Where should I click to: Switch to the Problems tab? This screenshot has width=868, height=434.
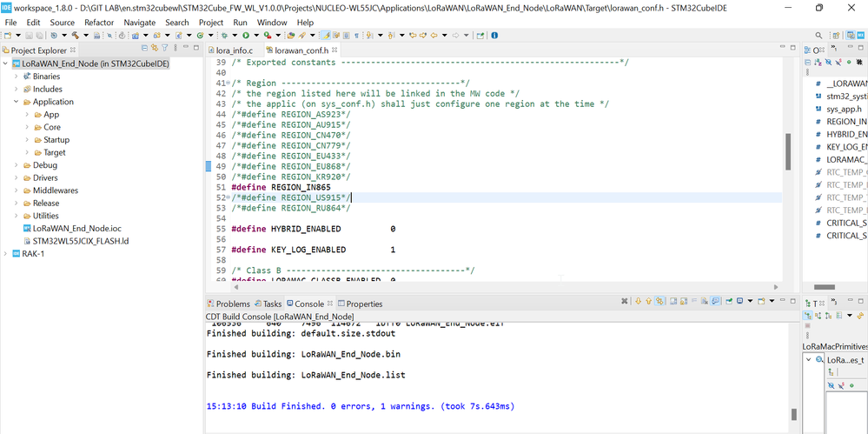(229, 304)
